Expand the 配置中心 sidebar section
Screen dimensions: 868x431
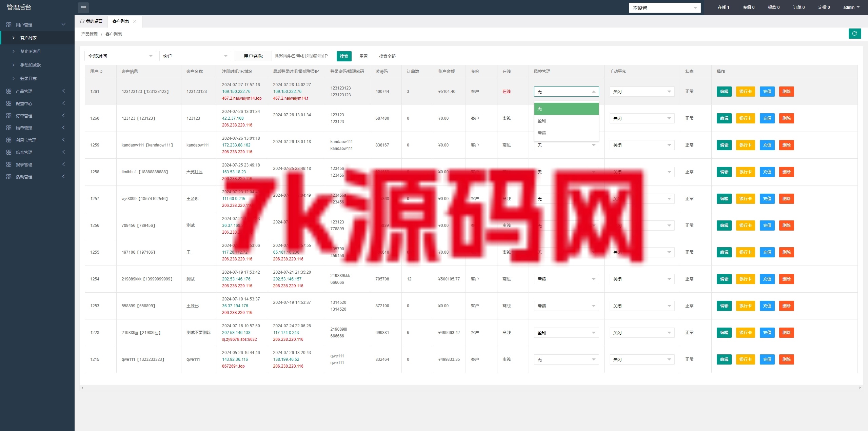[37, 103]
